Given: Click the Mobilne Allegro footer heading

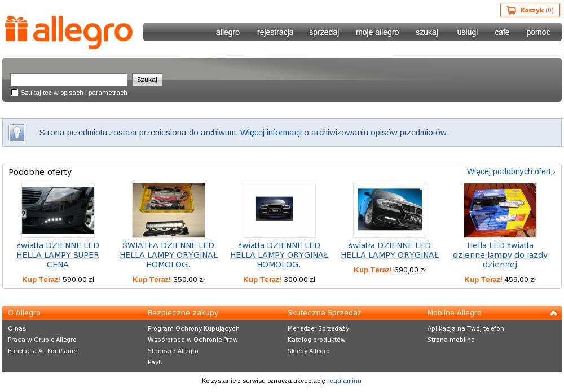Looking at the screenshot, I should pos(454,313).
